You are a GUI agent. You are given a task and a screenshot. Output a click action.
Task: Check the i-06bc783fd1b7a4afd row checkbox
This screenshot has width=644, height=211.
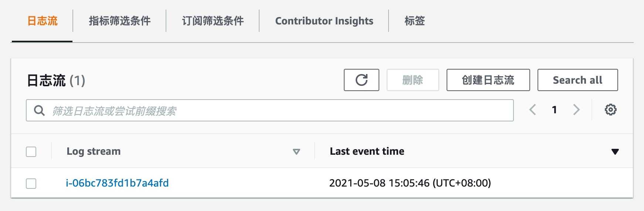click(31, 184)
